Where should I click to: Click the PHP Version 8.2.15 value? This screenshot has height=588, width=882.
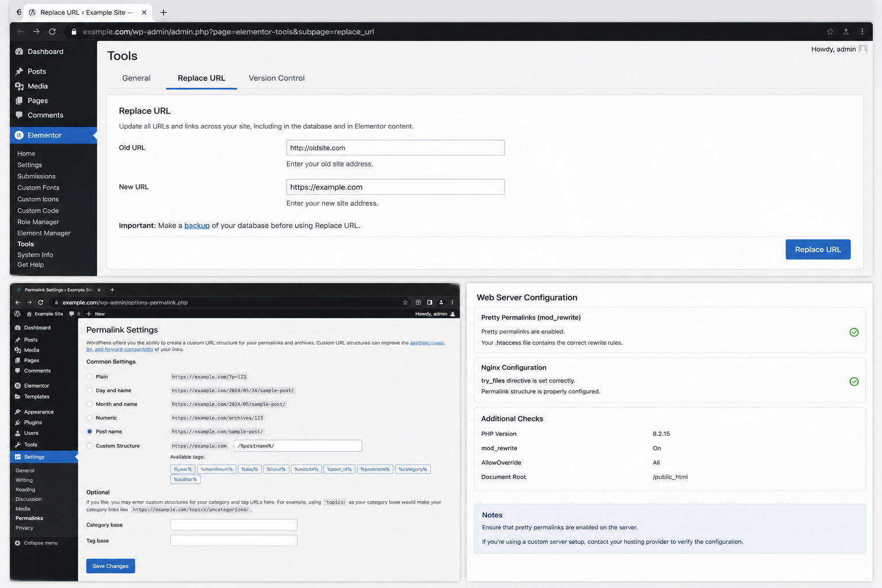pos(661,434)
